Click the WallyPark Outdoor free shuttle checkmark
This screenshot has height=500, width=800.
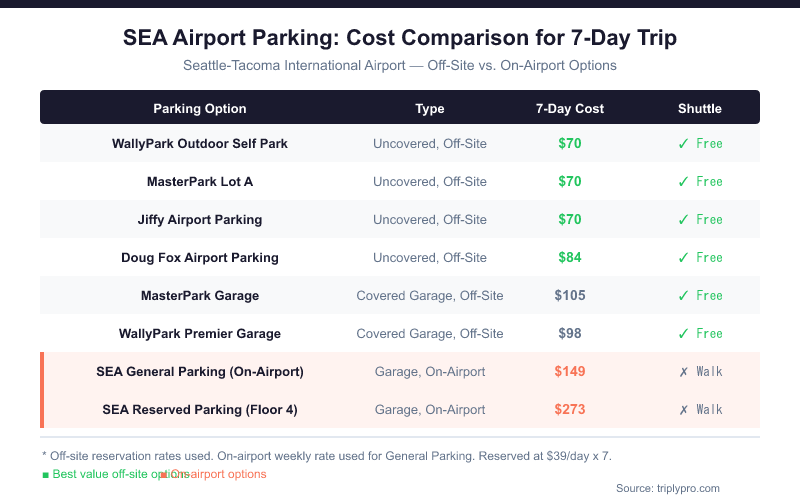683,144
